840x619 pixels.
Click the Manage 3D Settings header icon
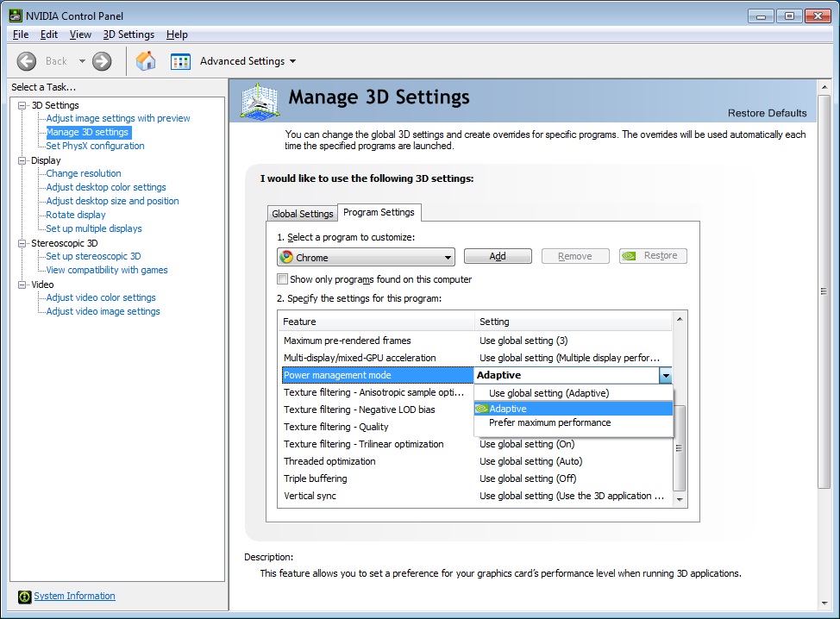click(x=260, y=101)
